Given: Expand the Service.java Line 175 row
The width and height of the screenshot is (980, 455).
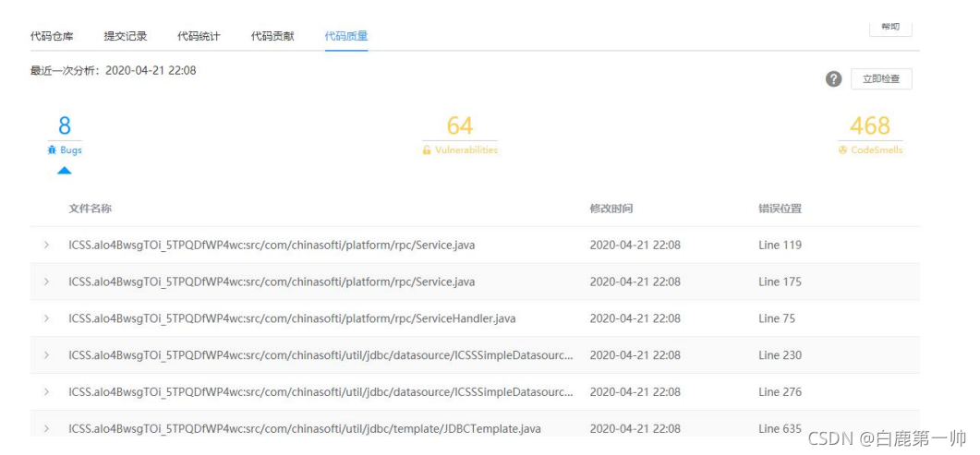Looking at the screenshot, I should coord(46,282).
